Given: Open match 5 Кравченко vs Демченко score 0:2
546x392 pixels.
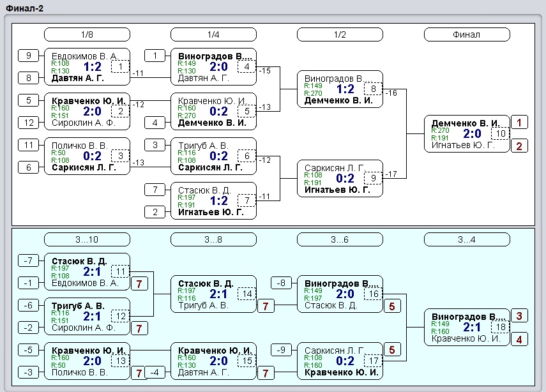Looking at the screenshot, I should click(x=213, y=111).
